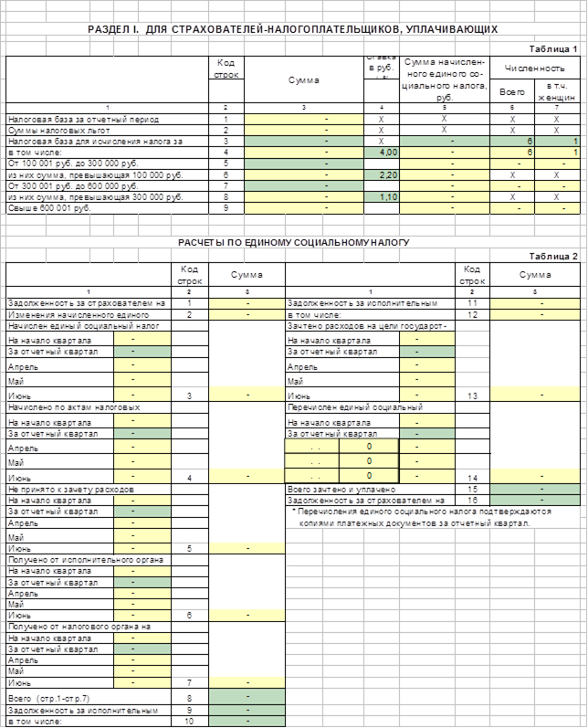Click 'РАСЧЕТЫ ПО ЕДИНОМУ СОЦИАЛЬНОМУ НАЛОГУ' heading
The width and height of the screenshot is (588, 728).
pos(293,242)
